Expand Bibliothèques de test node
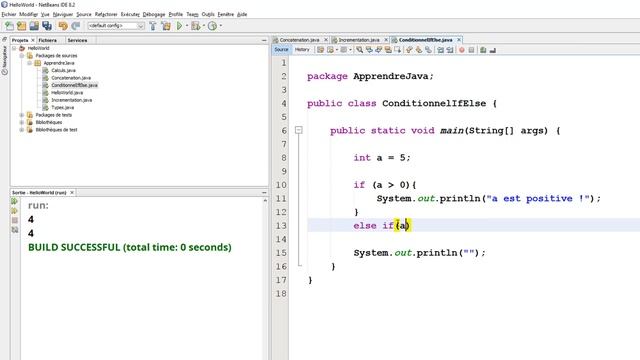640x360 pixels. 22,130
